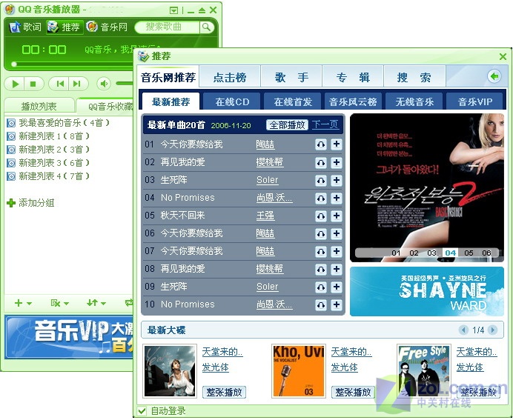Viewport: 513px width, 420px height.
Task: Click the 搜索歌曲 search field
Action: pos(167,27)
